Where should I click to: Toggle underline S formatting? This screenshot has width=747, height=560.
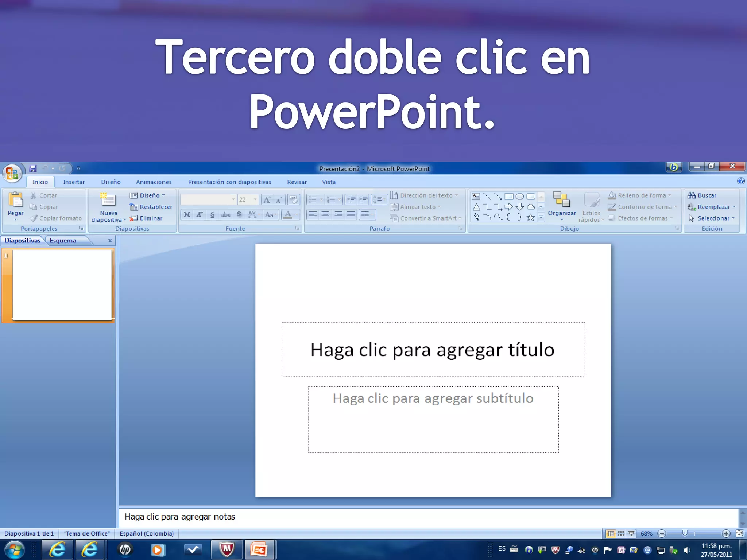pos(212,214)
